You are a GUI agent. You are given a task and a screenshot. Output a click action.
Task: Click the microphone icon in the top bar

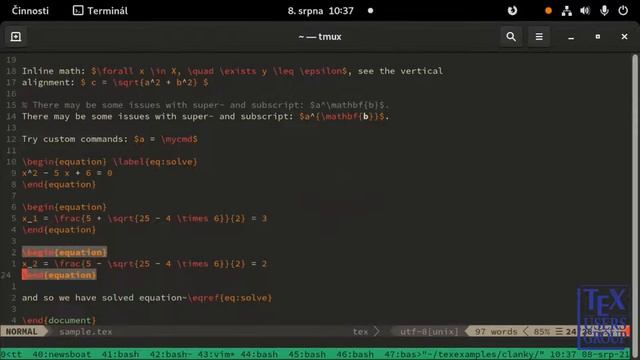[604, 11]
